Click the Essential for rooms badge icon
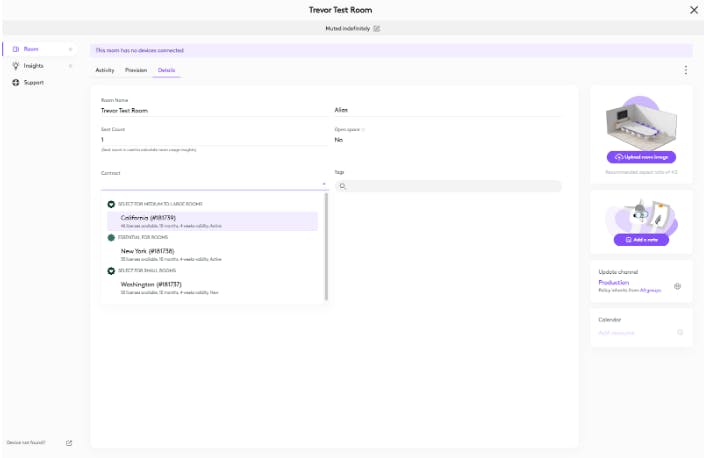 (x=111, y=237)
